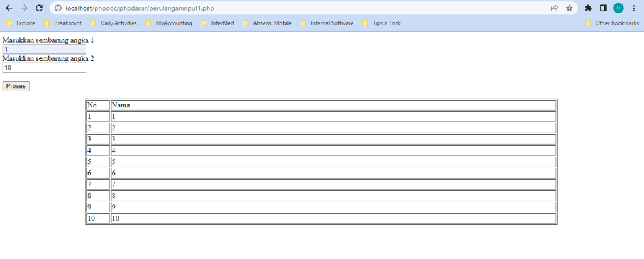Open Chrome three-dot menu

[633, 8]
